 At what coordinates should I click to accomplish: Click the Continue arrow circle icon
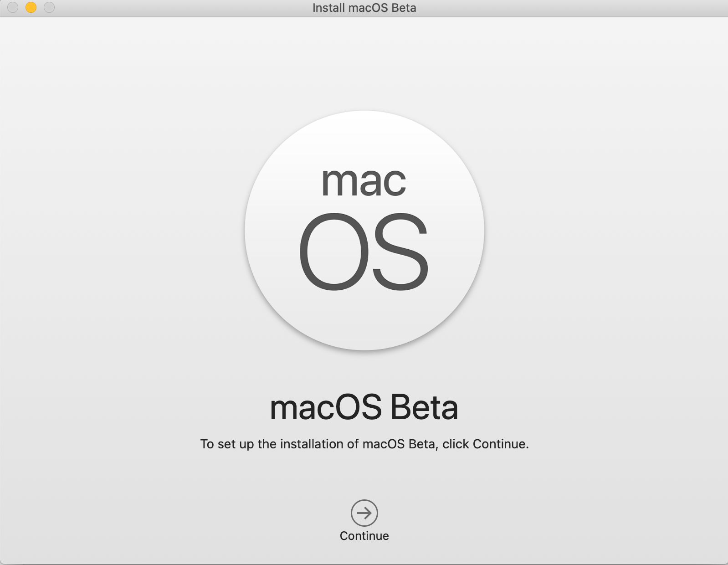[x=364, y=513]
